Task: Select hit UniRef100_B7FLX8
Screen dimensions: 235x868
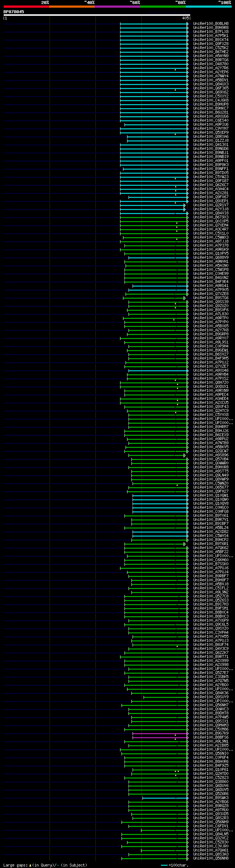Action: [211, 32]
